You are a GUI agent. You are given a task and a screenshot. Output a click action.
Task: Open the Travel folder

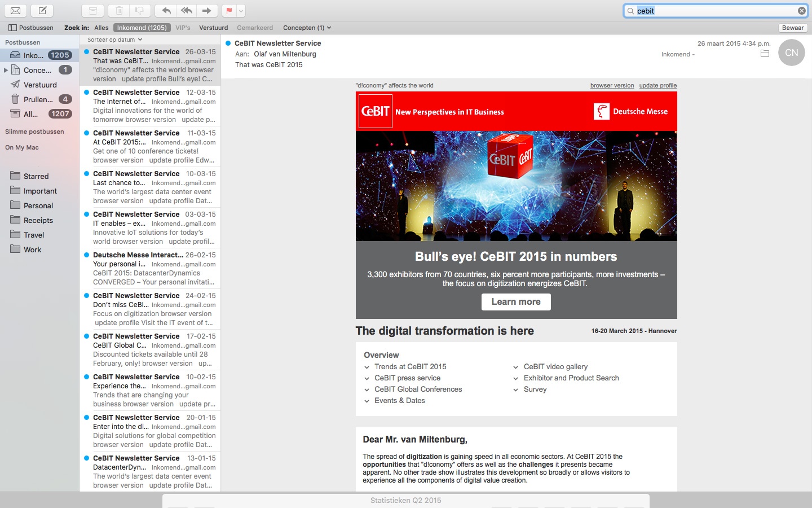coord(39,235)
